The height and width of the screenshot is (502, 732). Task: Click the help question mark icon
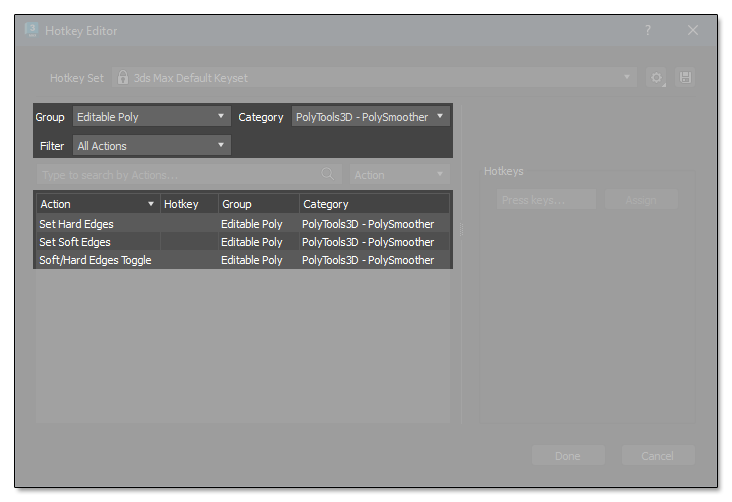click(x=648, y=31)
